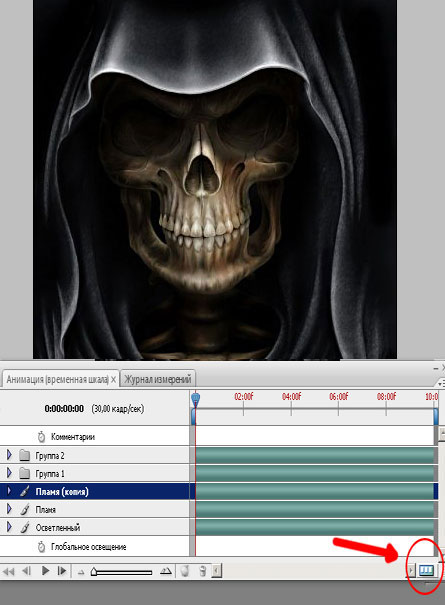445x605 pixels.
Task: Select the Группа 1 row label
Action: (50, 473)
